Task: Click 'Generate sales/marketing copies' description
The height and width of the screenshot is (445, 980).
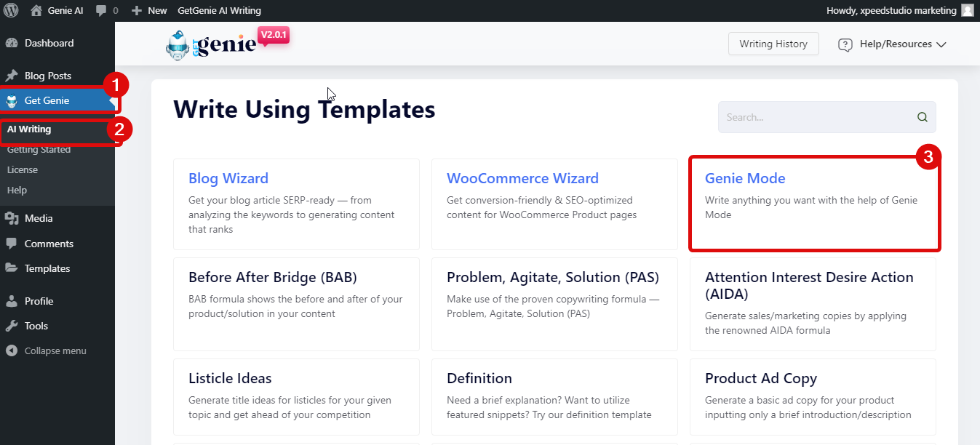Action: 805,323
